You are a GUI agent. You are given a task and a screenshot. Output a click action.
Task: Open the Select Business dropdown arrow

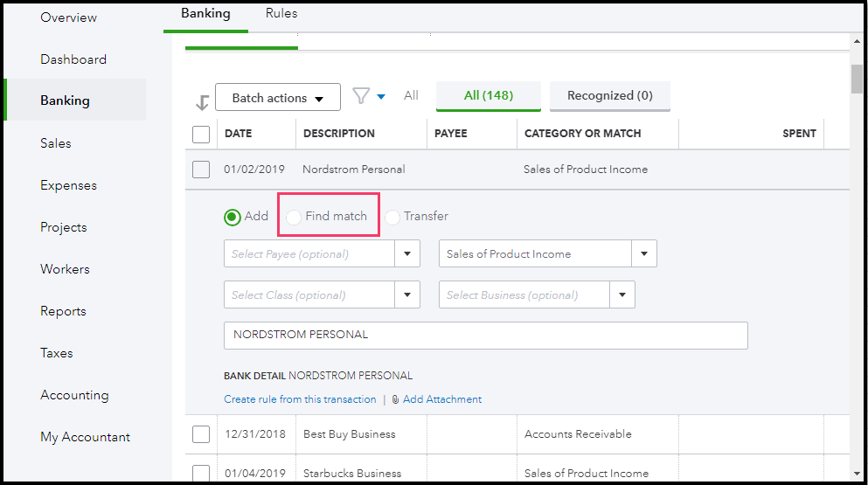[x=622, y=295]
